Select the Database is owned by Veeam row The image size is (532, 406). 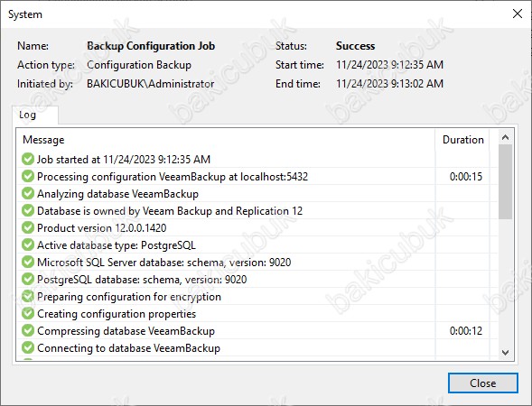[257, 211]
